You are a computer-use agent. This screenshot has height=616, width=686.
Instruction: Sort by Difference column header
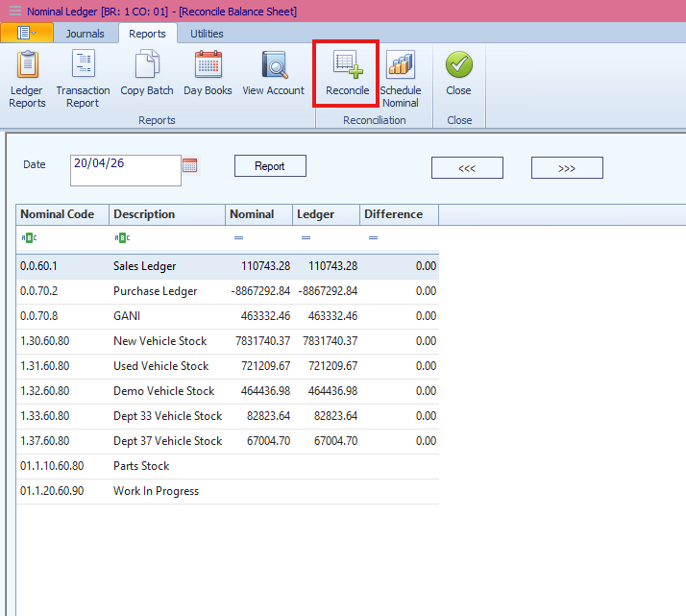pos(400,214)
